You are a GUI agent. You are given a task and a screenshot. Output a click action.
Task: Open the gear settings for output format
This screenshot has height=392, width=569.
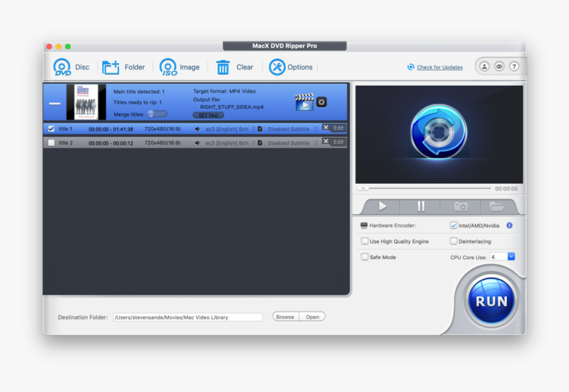(322, 102)
